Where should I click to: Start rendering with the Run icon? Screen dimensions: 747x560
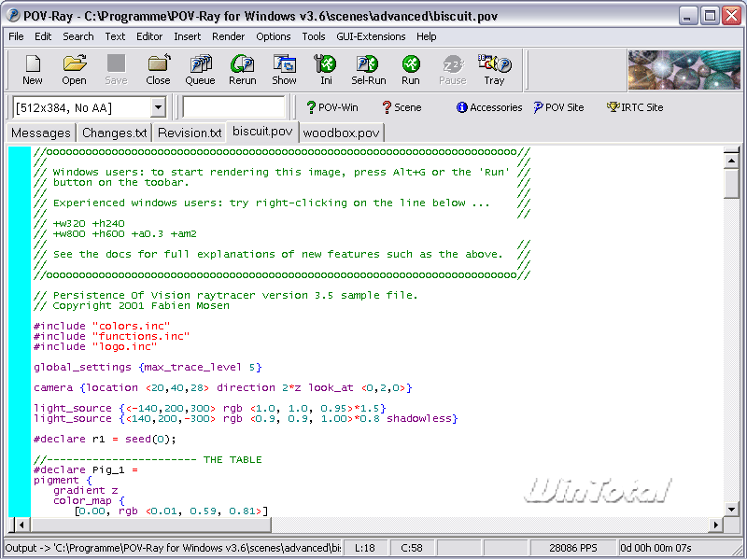click(411, 69)
